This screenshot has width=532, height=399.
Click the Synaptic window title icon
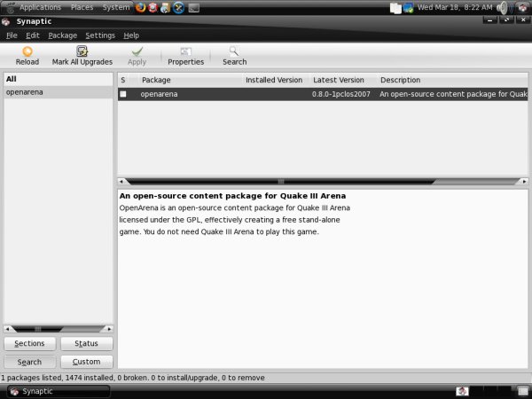(x=6, y=21)
